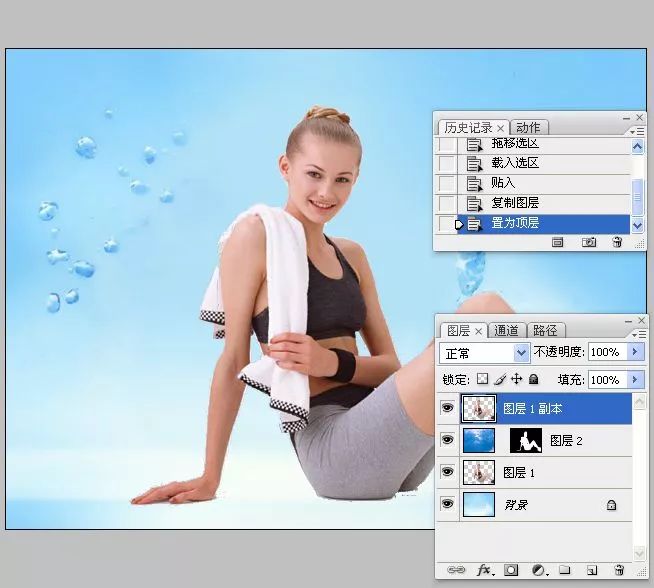654x588 pixels.
Task: Hide the 图层 1 副本 layer
Action: pos(448,407)
